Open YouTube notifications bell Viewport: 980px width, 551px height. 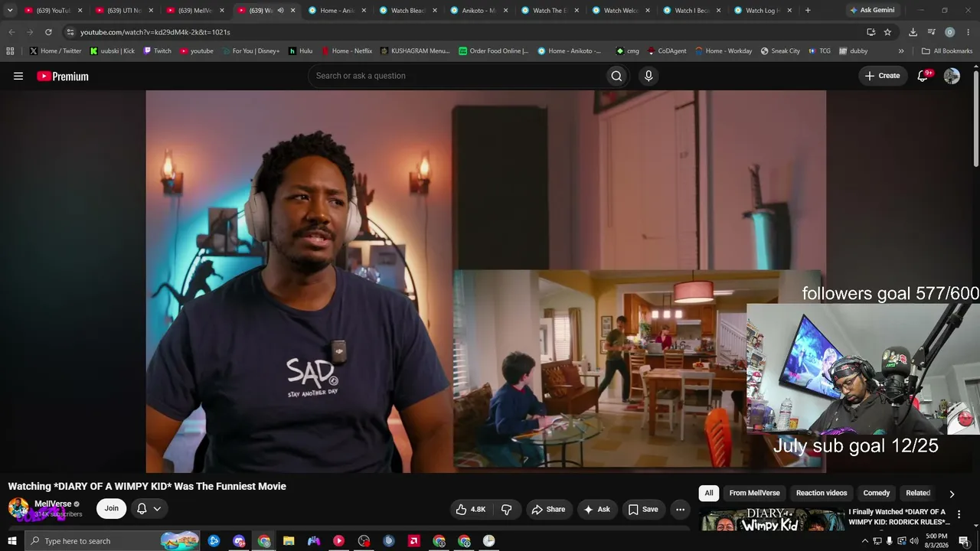tap(923, 76)
